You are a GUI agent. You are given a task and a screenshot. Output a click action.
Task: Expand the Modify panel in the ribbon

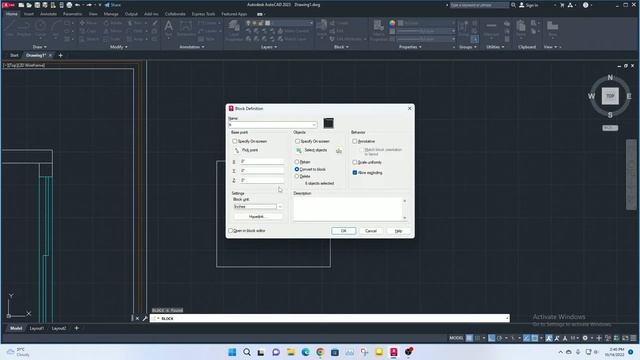[119, 47]
